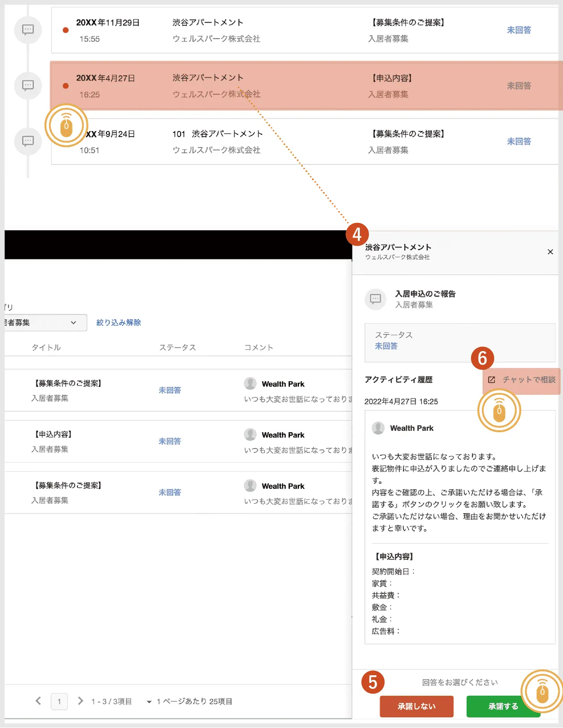Click green 承諾する button
563x728 pixels.
tap(503, 707)
